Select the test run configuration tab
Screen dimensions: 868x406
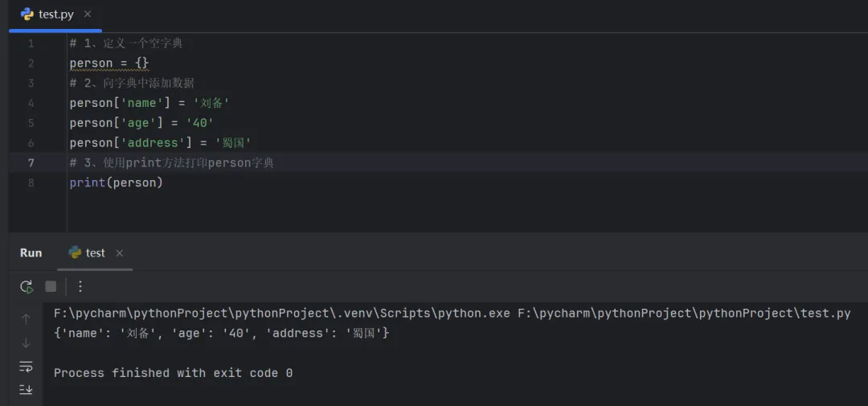[95, 252]
